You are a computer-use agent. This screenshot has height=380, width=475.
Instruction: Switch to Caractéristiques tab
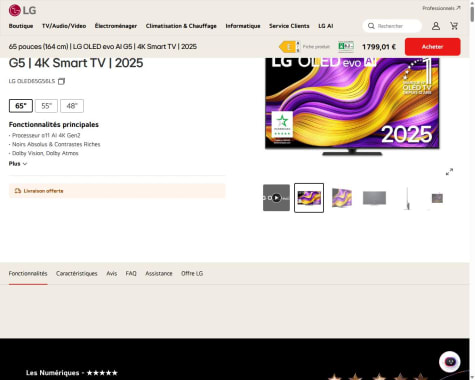[77, 274]
